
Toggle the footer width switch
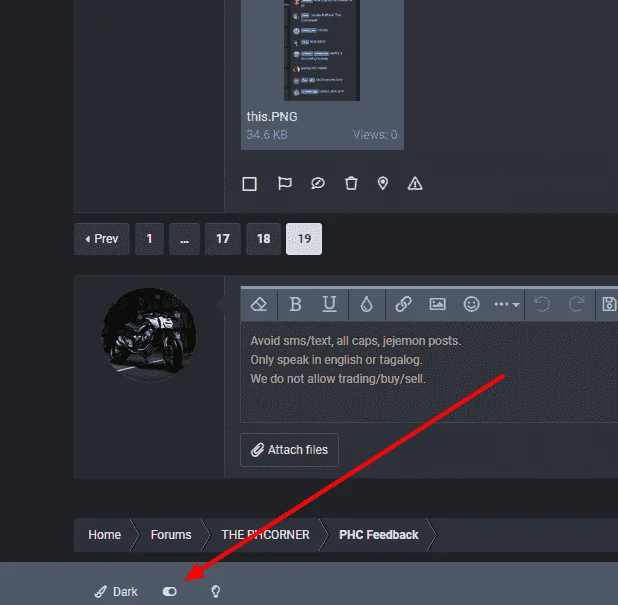click(170, 592)
